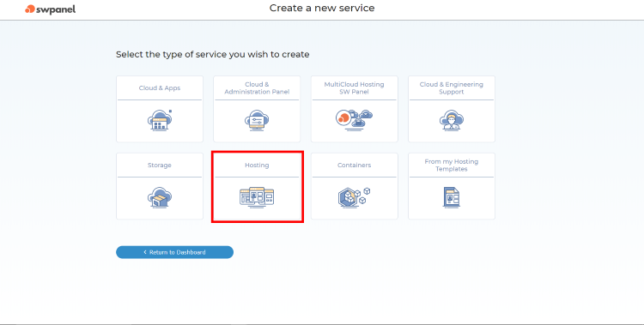Click the "Containers" card title
Viewport: 644px width, 325px height.
click(354, 166)
